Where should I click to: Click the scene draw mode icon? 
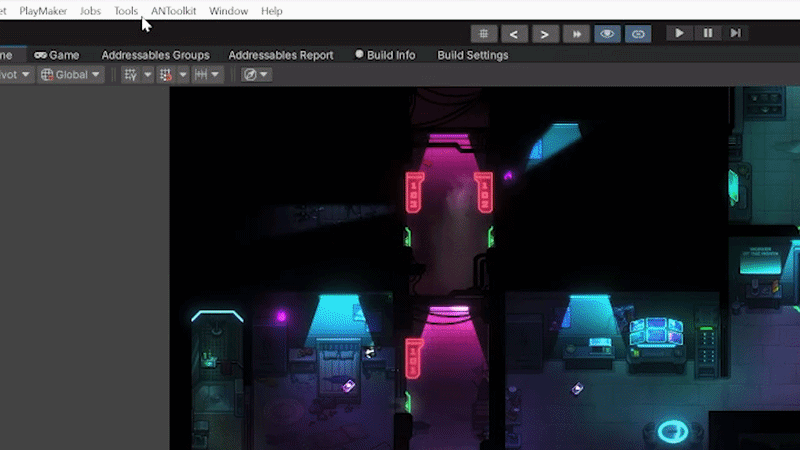250,75
